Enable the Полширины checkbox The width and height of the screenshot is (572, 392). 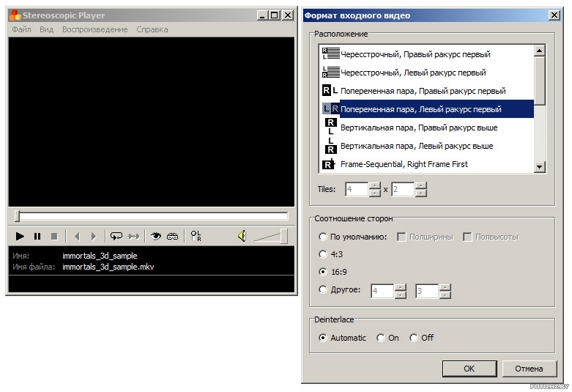pos(425,237)
